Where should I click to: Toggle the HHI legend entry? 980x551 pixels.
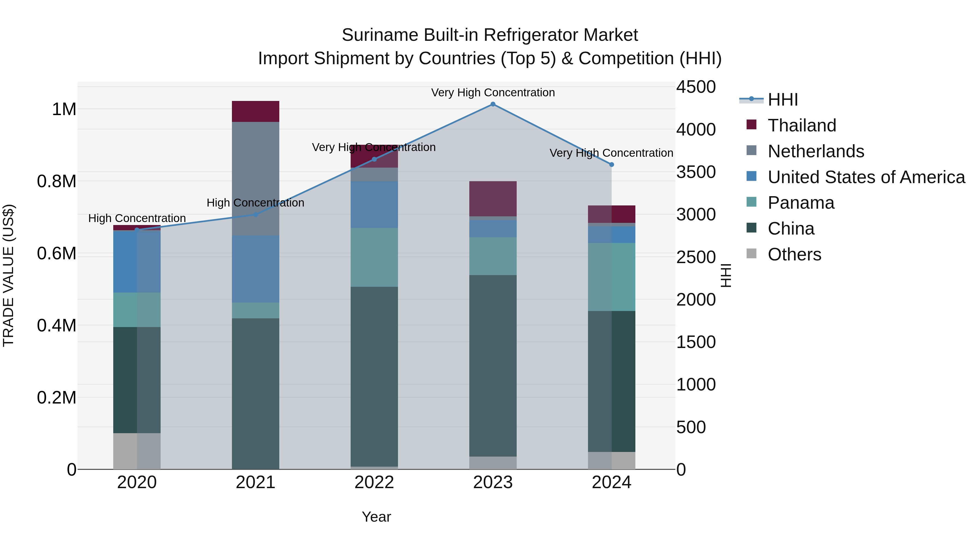click(x=768, y=100)
